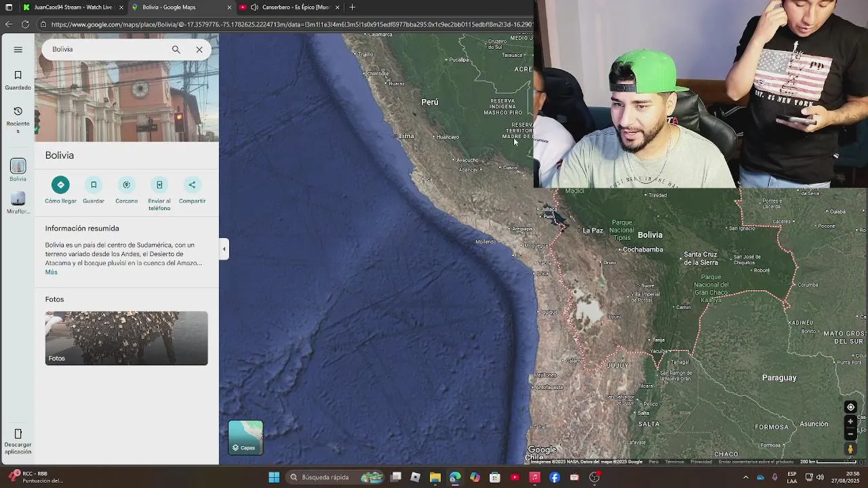Click the La Paz city label
The height and width of the screenshot is (488, 868).
tap(593, 230)
